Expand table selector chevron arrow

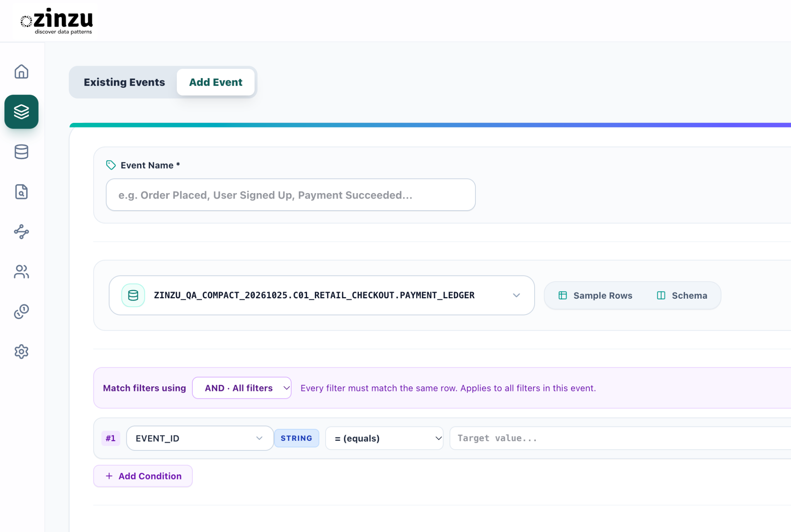pos(516,295)
